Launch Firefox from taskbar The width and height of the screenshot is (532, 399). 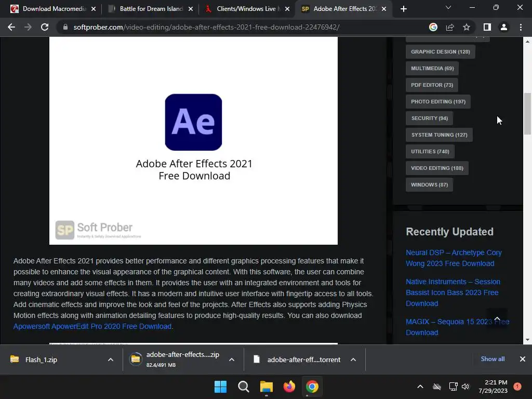[289, 387]
